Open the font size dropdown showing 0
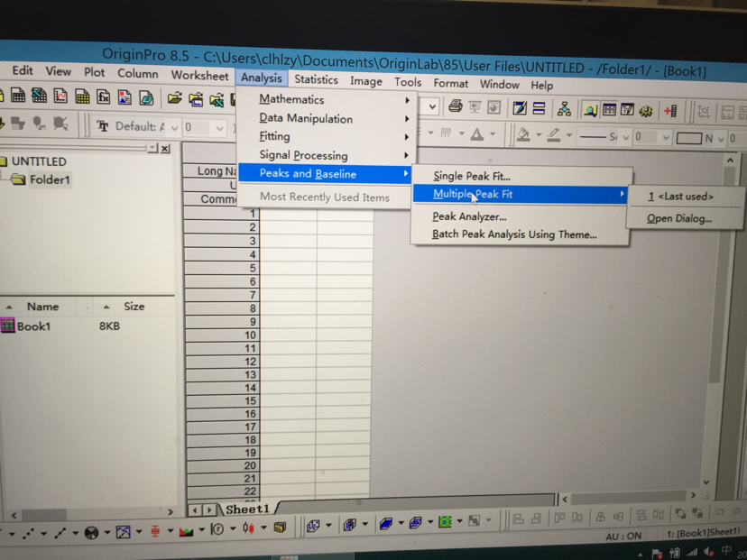This screenshot has height=560, width=747. pyautogui.click(x=219, y=128)
